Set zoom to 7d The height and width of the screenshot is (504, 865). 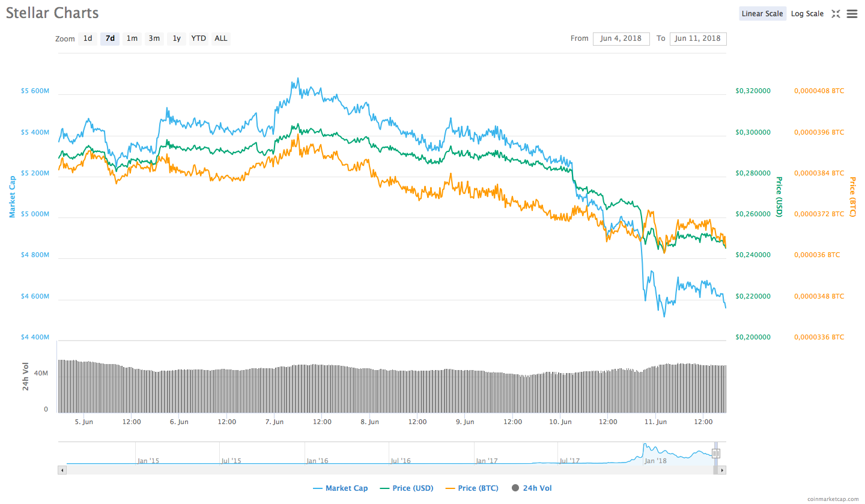pos(110,38)
